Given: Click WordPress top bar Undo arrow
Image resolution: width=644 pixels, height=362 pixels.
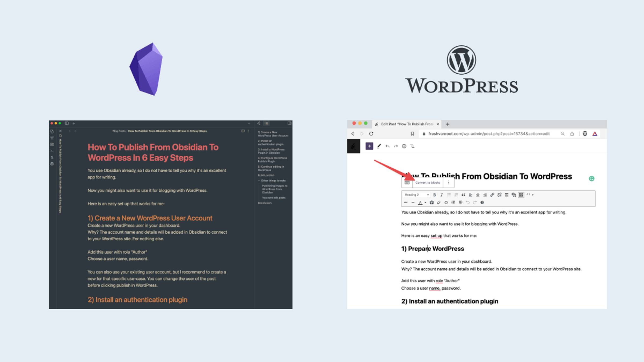Looking at the screenshot, I should (x=387, y=146).
